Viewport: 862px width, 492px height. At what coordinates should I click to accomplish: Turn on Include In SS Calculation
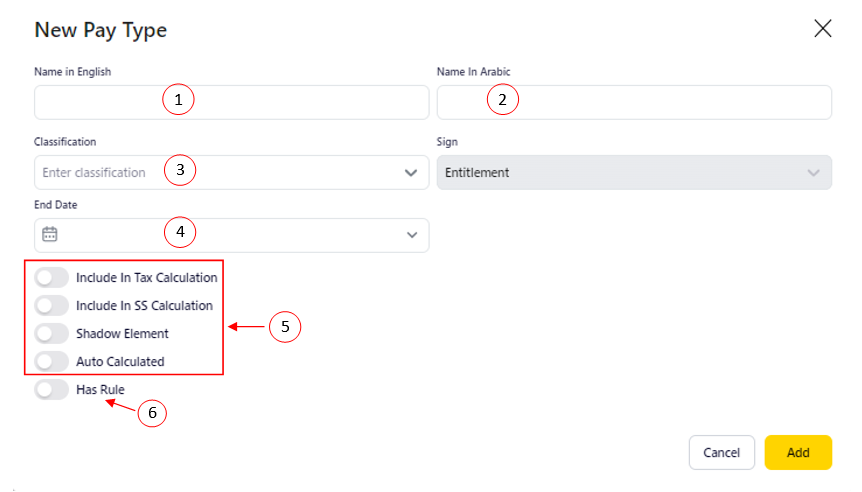[x=51, y=305]
